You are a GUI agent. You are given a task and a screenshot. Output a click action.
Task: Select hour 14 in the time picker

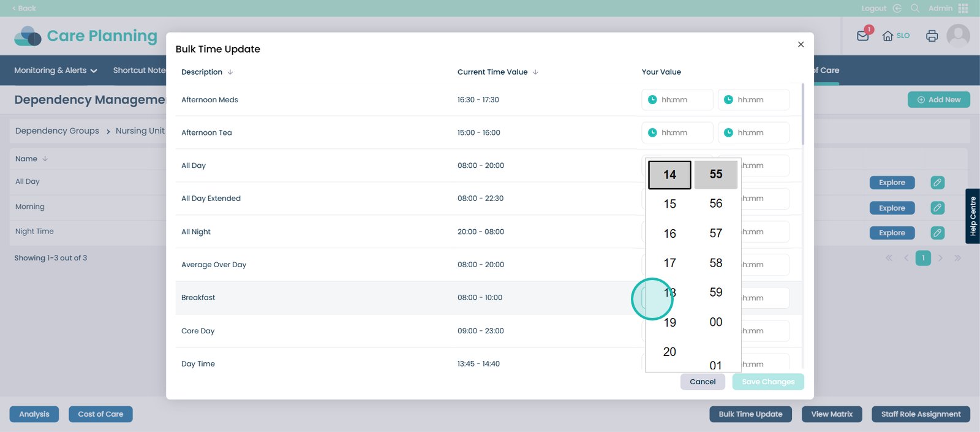click(x=669, y=175)
